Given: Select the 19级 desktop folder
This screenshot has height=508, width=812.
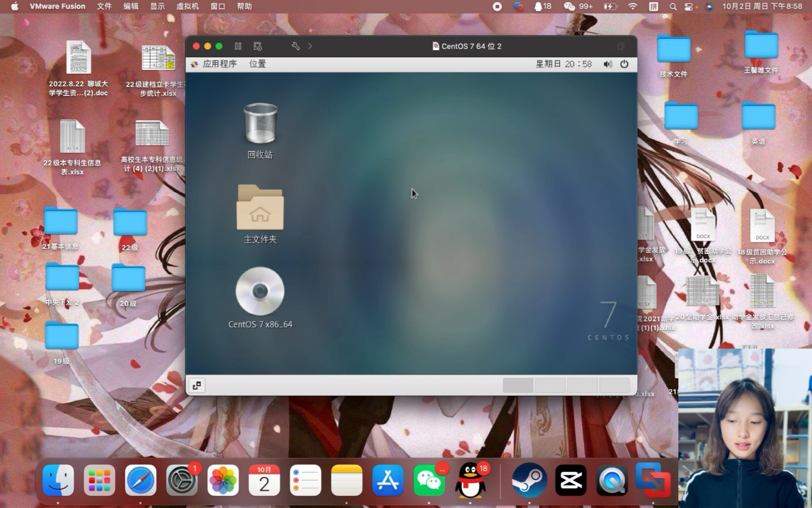Looking at the screenshot, I should click(62, 343).
